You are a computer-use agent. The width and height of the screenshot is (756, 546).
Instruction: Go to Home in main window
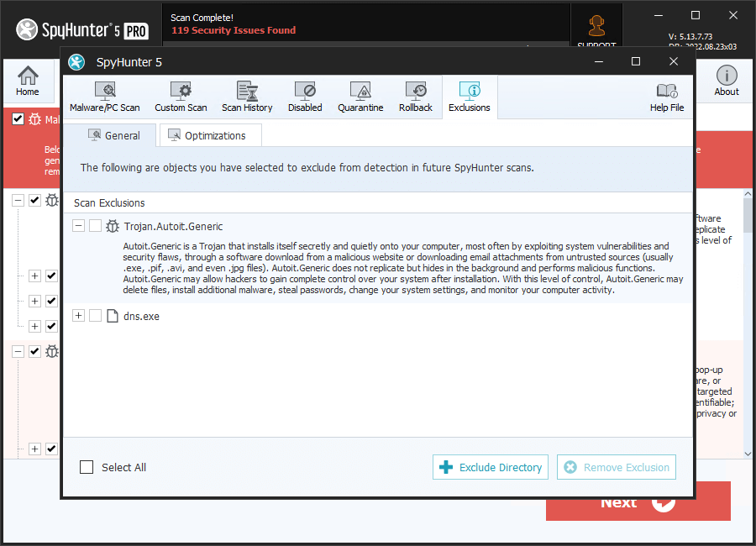pyautogui.click(x=28, y=81)
